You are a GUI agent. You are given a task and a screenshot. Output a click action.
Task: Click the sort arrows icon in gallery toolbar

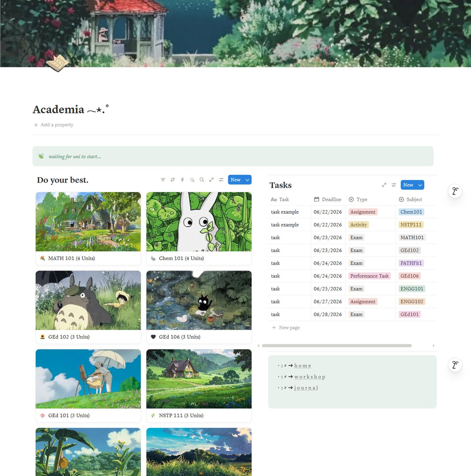(x=173, y=180)
